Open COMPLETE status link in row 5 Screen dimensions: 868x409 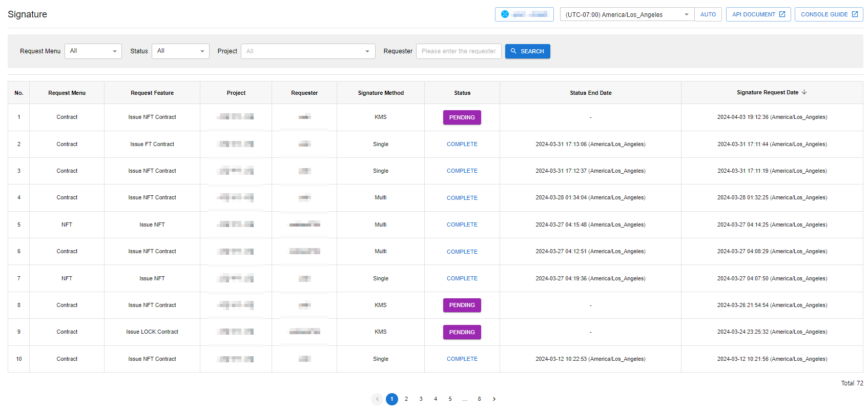click(462, 224)
